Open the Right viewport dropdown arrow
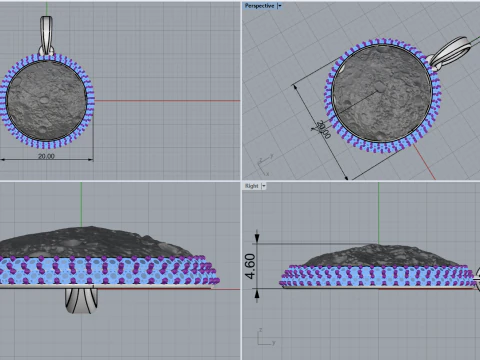The height and width of the screenshot is (360, 480). [264, 186]
